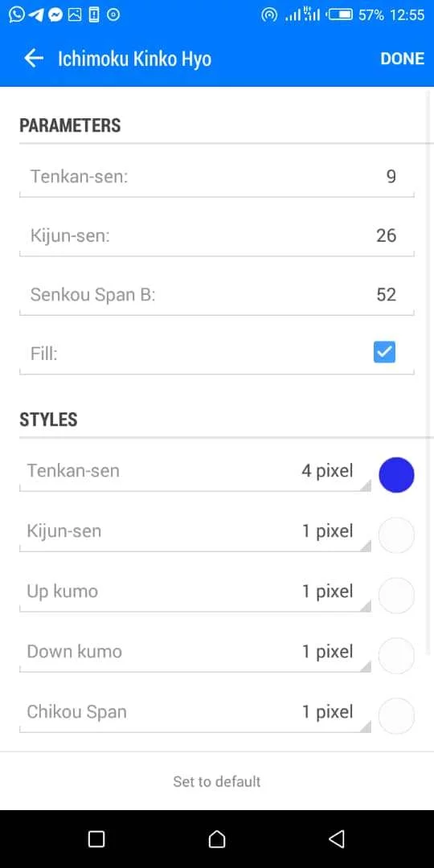Tap Android back triangle button
Screen dimensions: 434x868
337,839
